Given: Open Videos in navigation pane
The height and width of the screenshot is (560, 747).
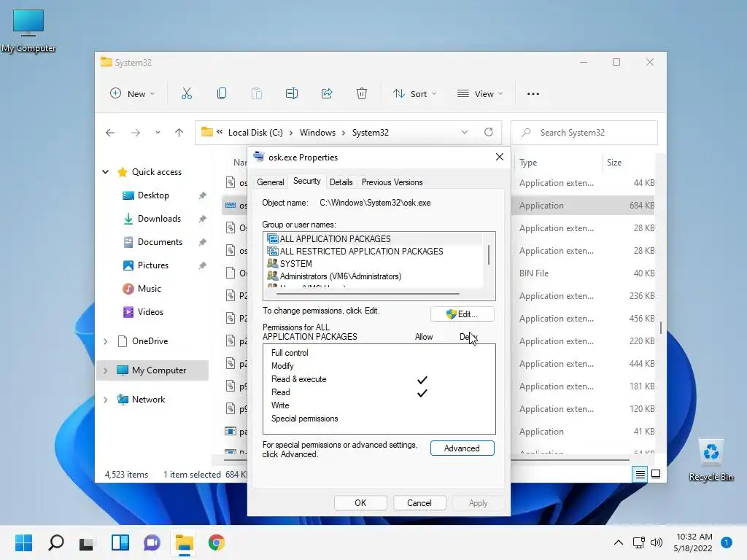Looking at the screenshot, I should 150,312.
